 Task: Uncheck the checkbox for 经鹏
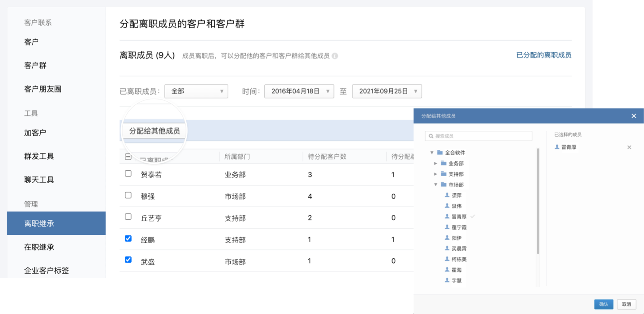[128, 239]
